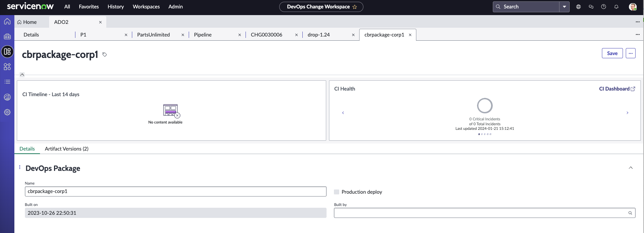Switch to the Pipeline sub-tab
Viewport: 644px width, 233px height.
click(x=203, y=35)
